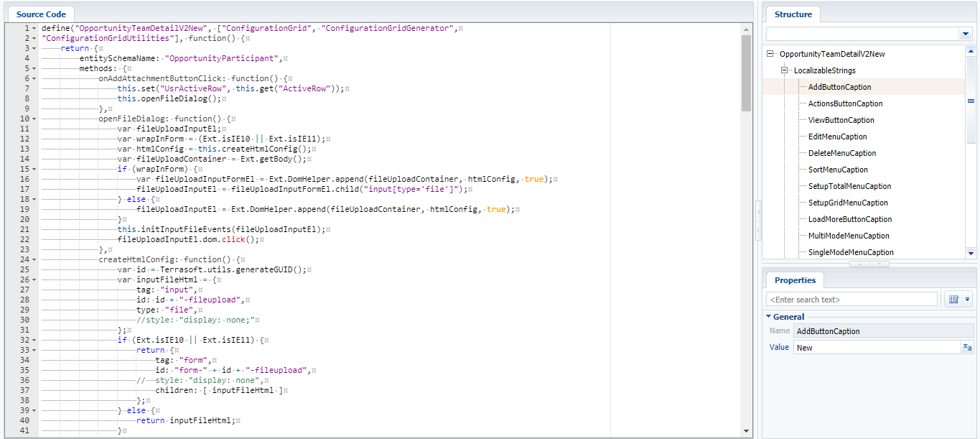The image size is (980, 439).
Task: Select SetupTotalMenuCaption tree item
Action: pyautogui.click(x=849, y=186)
